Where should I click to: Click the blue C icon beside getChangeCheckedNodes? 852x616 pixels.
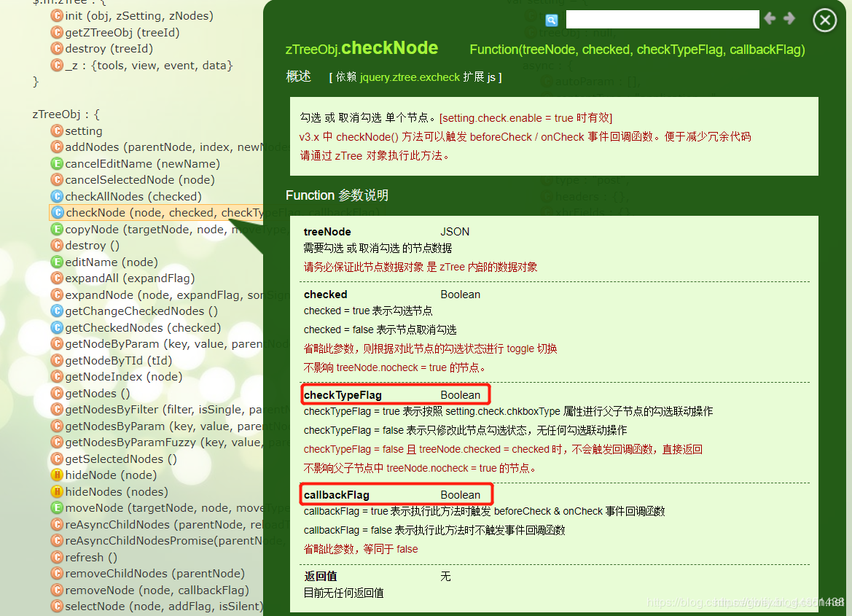(57, 311)
